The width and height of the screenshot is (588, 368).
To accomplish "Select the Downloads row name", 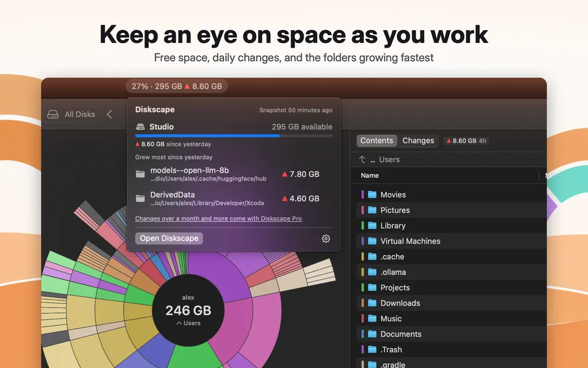I will (400, 303).
